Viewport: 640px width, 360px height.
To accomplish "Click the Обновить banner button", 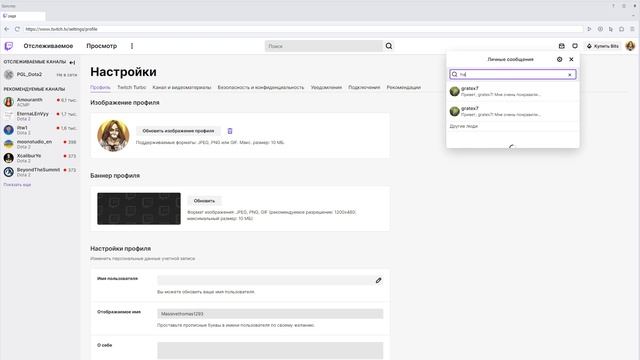I will (204, 201).
